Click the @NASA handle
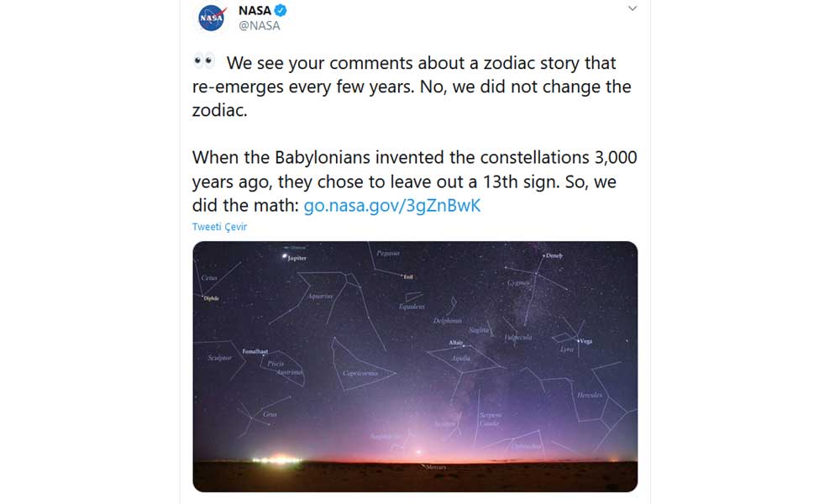 click(x=260, y=25)
